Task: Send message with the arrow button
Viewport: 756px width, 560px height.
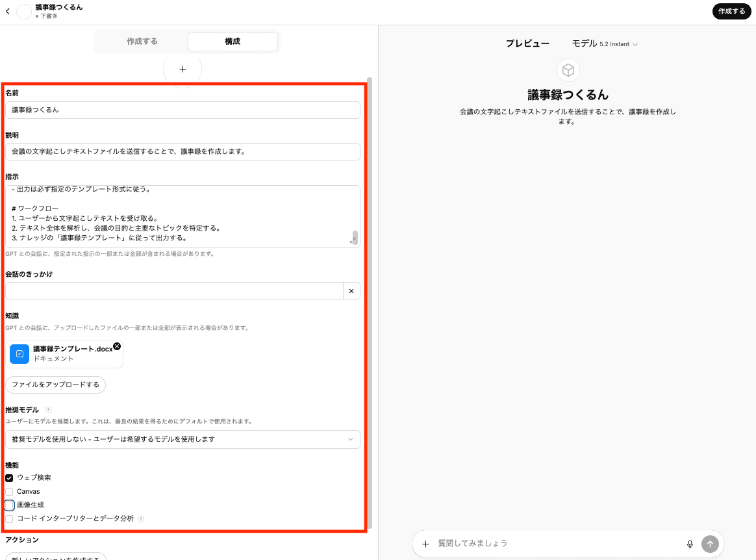Action: (x=710, y=544)
